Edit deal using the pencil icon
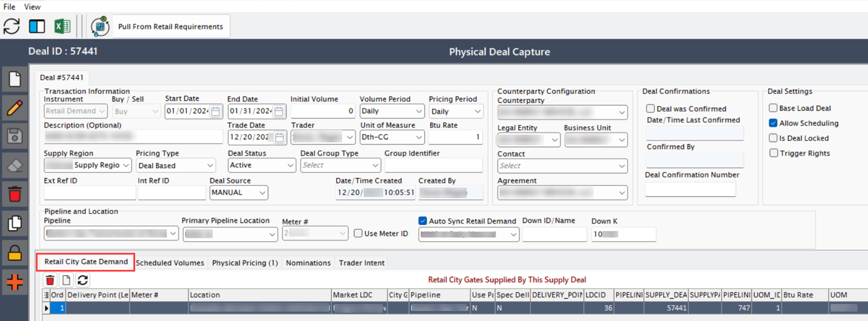This screenshot has width=868, height=321. pos(15,108)
